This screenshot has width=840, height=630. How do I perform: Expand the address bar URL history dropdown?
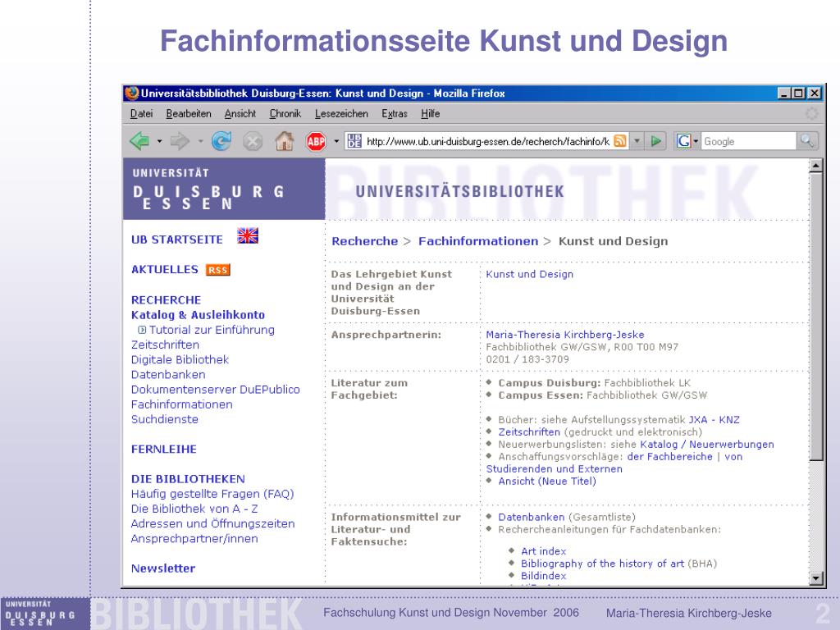point(637,141)
